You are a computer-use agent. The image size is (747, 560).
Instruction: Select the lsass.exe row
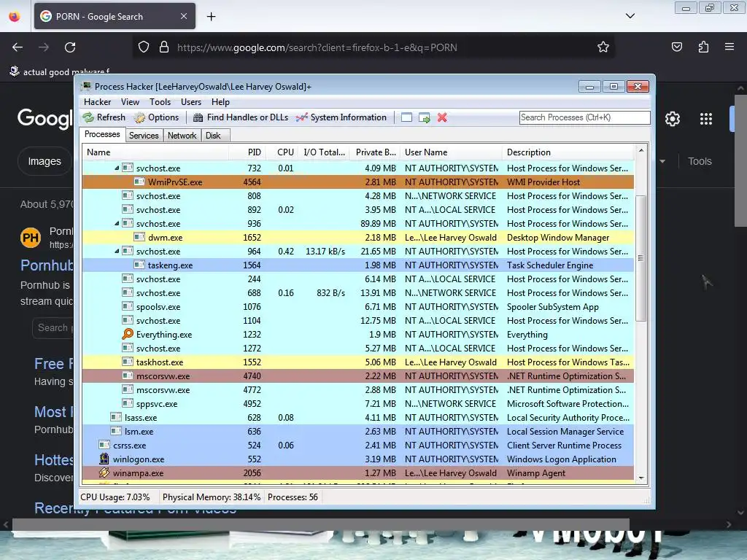pyautogui.click(x=357, y=418)
